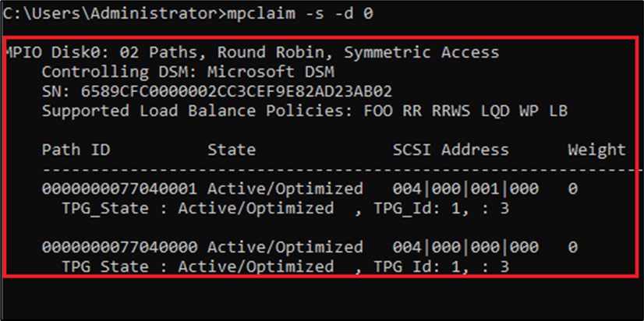The image size is (644, 321).
Task: Click SCSI address 004|000|000|000
Action: 465,248
